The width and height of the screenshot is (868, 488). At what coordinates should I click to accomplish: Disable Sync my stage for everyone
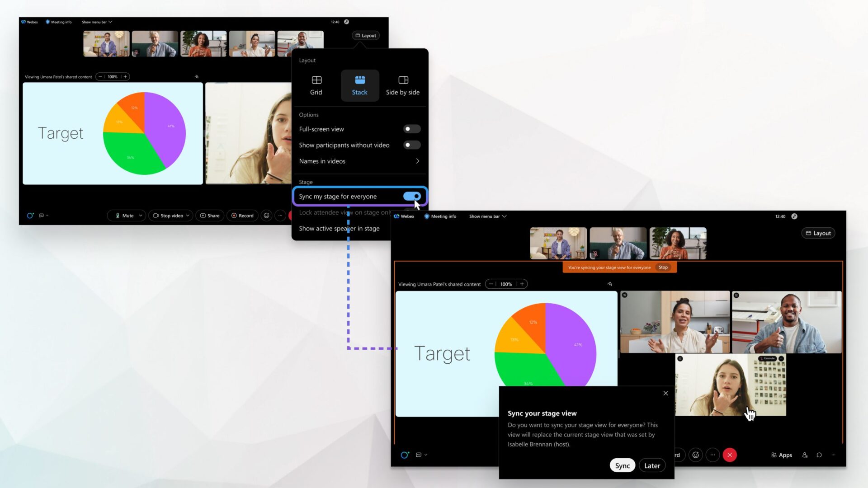[x=412, y=196]
